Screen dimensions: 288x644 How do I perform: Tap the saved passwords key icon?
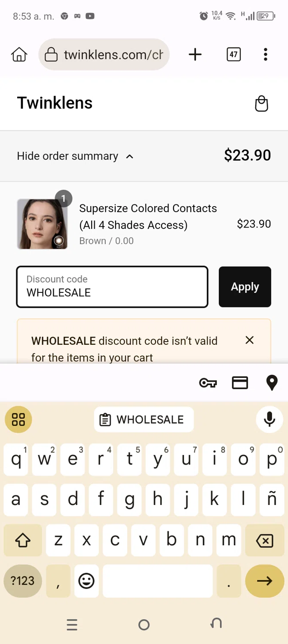[x=208, y=383]
